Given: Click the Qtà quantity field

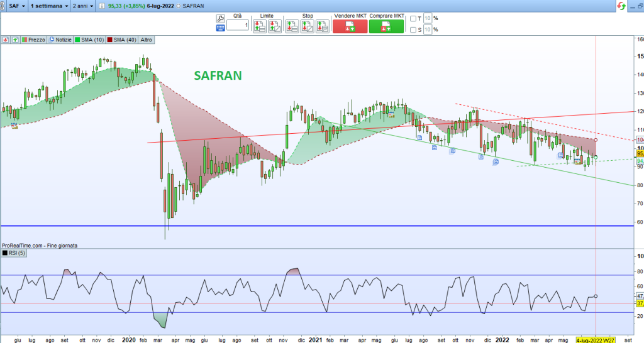Looking at the screenshot, I should pyautogui.click(x=238, y=25).
